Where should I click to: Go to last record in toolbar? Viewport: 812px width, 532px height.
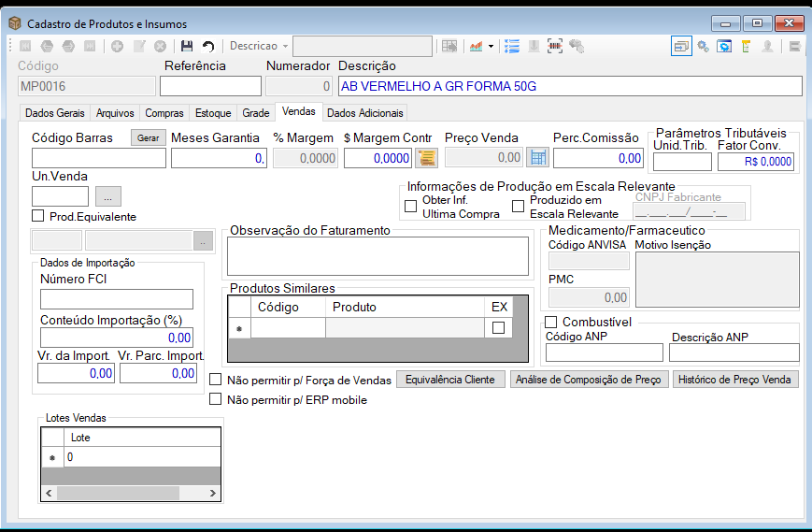point(90,46)
